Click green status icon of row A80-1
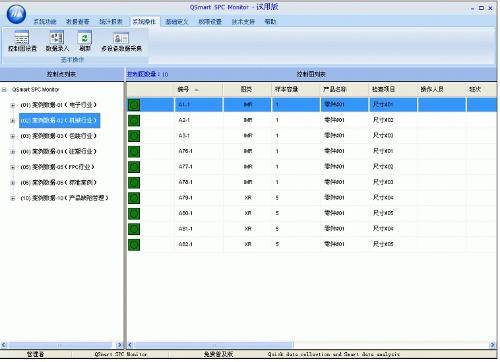The width and height of the screenshot is (500, 362). tap(134, 213)
